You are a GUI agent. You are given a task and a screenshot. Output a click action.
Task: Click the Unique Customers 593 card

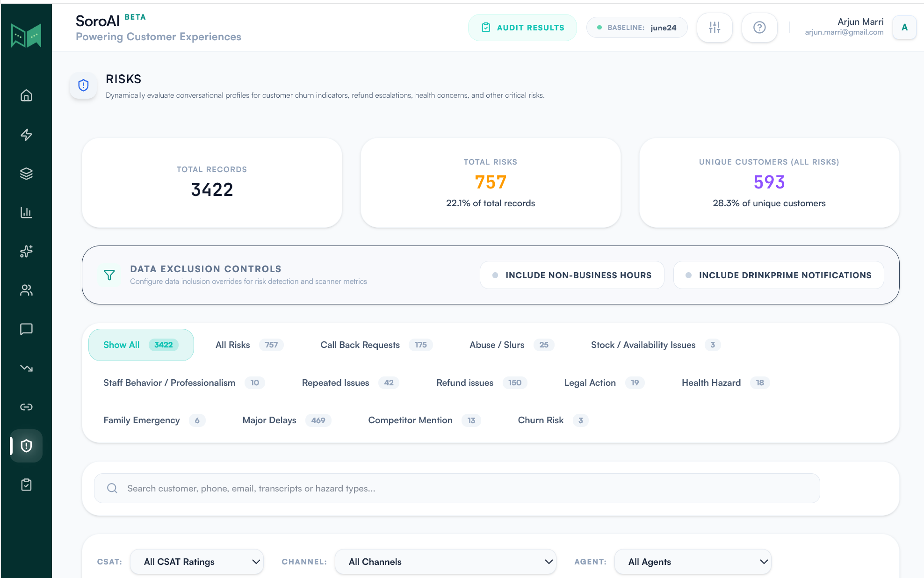click(769, 183)
